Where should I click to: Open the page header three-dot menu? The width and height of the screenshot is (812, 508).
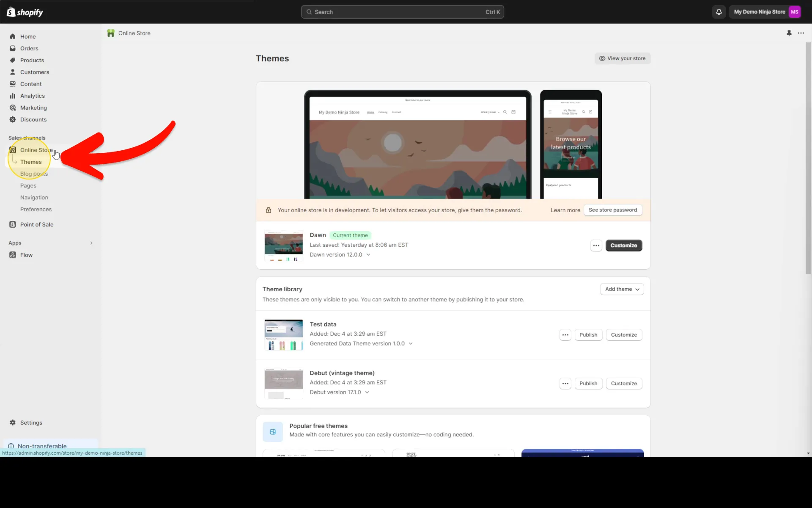click(x=801, y=33)
